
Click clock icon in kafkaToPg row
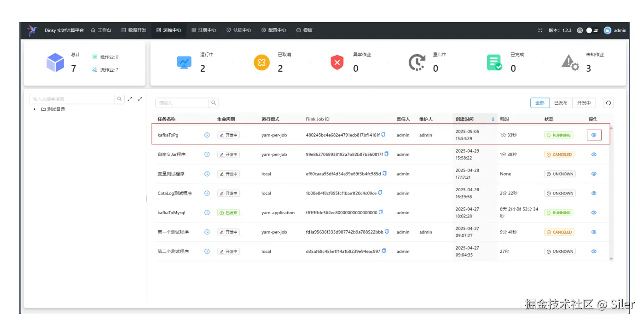tap(207, 135)
